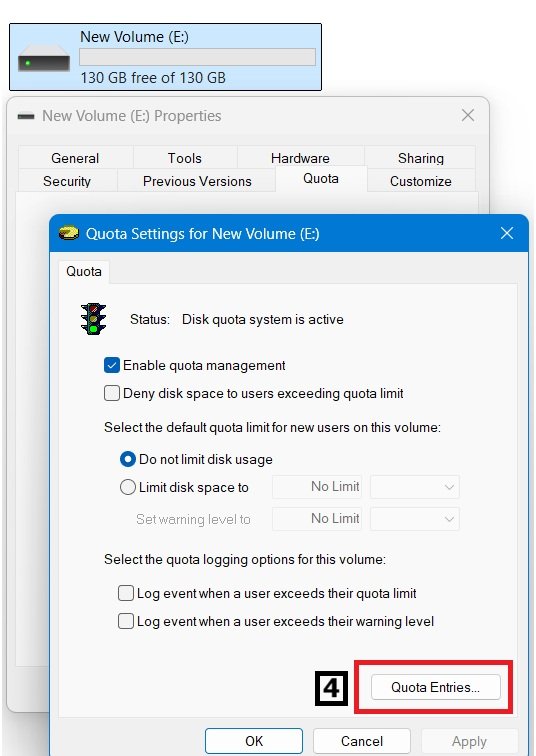Close the New Volume (E:) Properties window
The image size is (536, 756).
(468, 115)
